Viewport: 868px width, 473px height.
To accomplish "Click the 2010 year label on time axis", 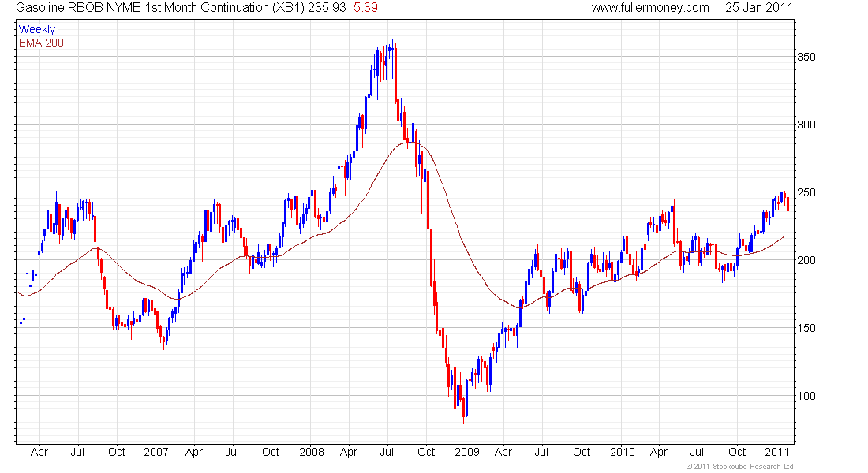I will tap(623, 452).
